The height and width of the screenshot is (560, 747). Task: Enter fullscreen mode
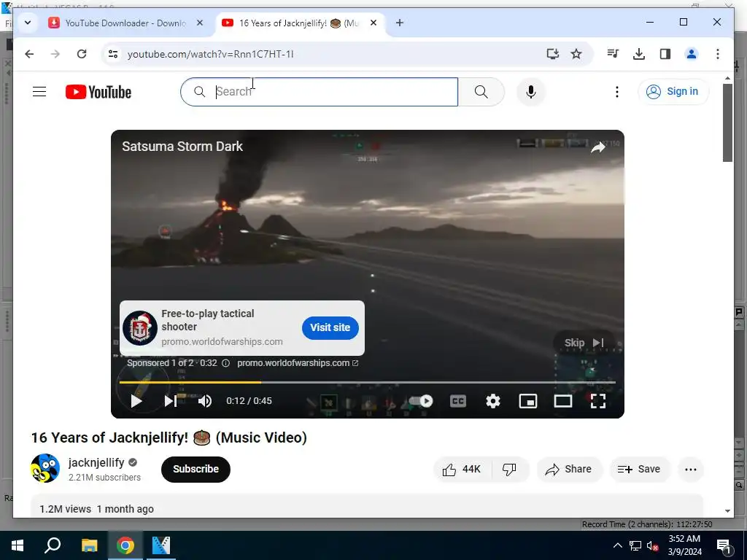598,401
